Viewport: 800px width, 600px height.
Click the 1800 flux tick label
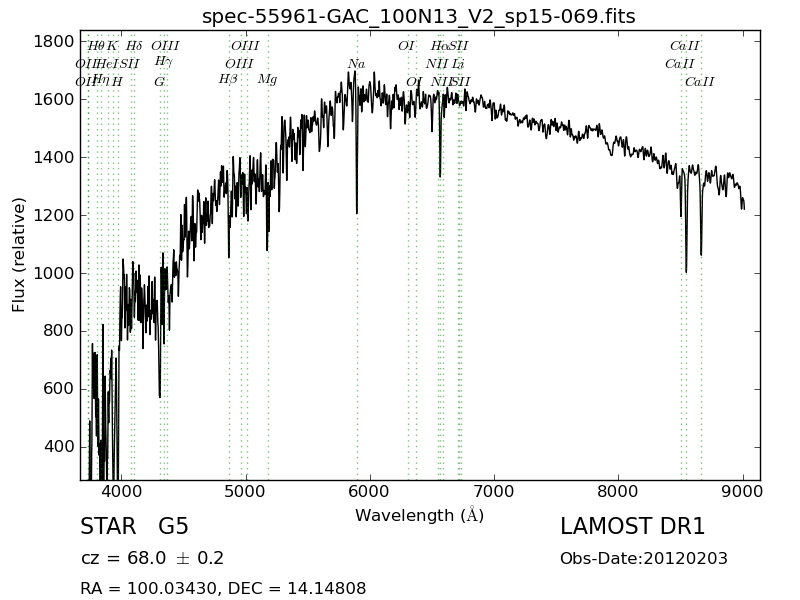click(x=54, y=41)
